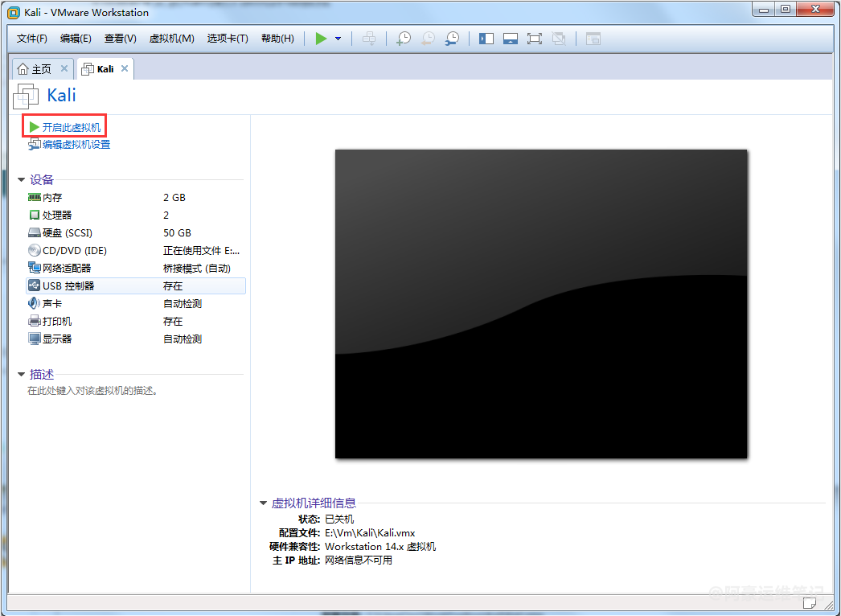Open the snapshot manager toolbar icon

(x=453, y=39)
